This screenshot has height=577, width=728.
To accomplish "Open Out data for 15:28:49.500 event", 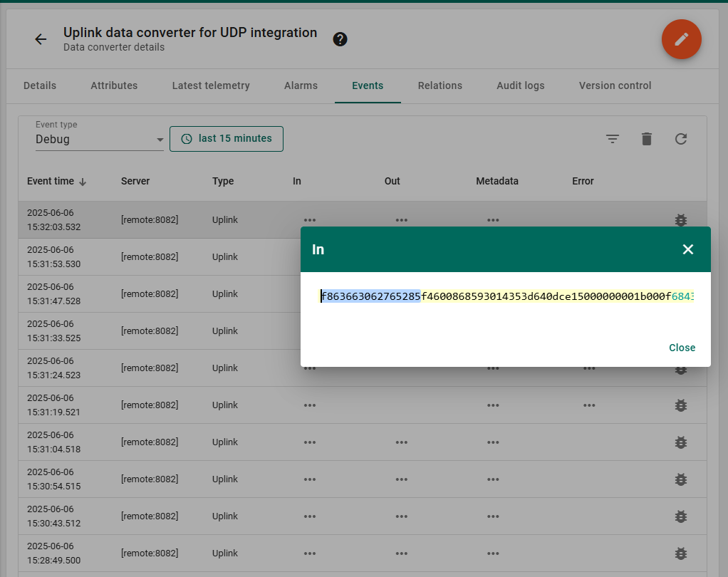I will (x=402, y=553).
